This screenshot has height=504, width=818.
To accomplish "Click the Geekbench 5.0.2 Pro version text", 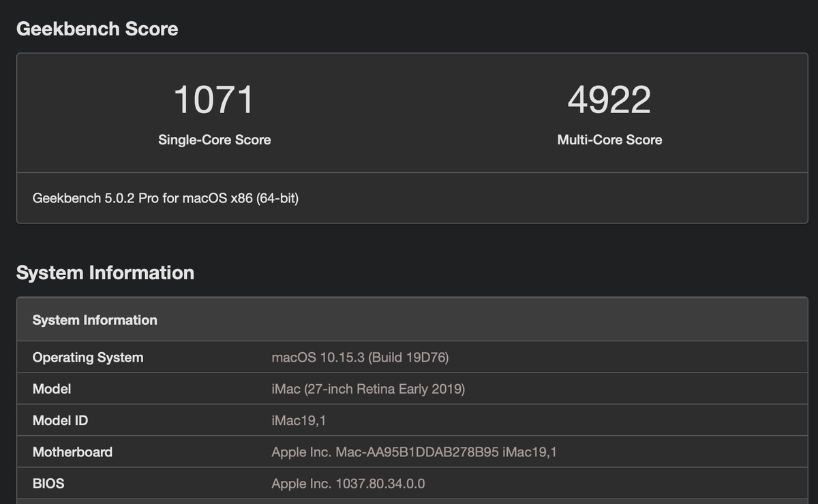I will pyautogui.click(x=166, y=198).
